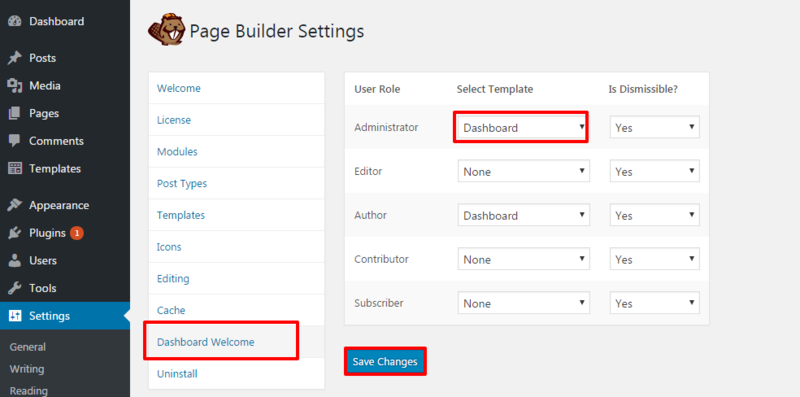800x397 pixels.
Task: Click the Comments speech bubble icon
Action: (x=15, y=141)
